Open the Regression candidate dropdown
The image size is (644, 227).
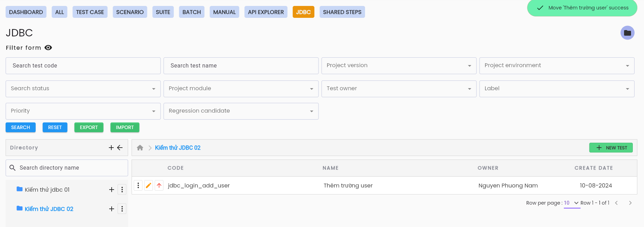tap(241, 111)
